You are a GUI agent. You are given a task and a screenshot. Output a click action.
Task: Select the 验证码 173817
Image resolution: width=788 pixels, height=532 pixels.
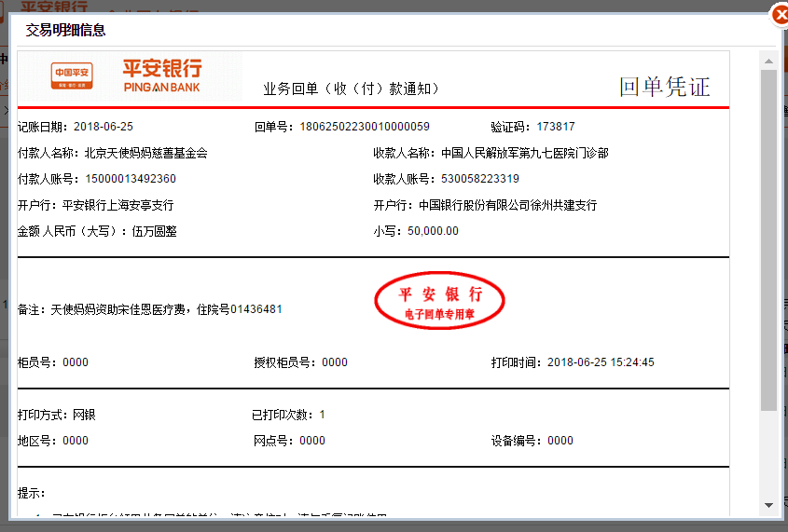pos(555,127)
